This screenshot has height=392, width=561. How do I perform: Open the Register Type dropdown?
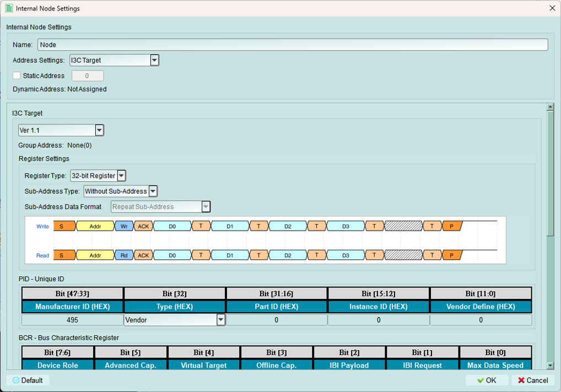(121, 176)
